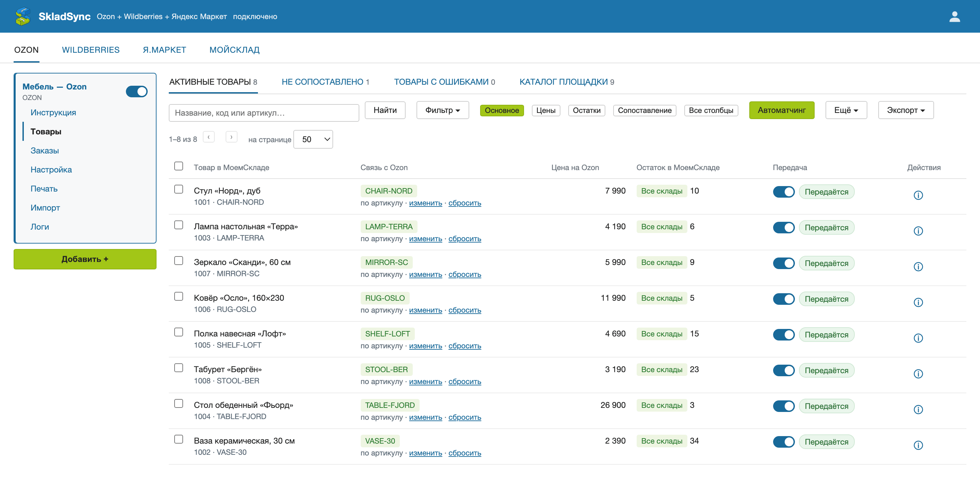The image size is (980, 481).
Task: Go to next page arrow
Action: tap(231, 137)
